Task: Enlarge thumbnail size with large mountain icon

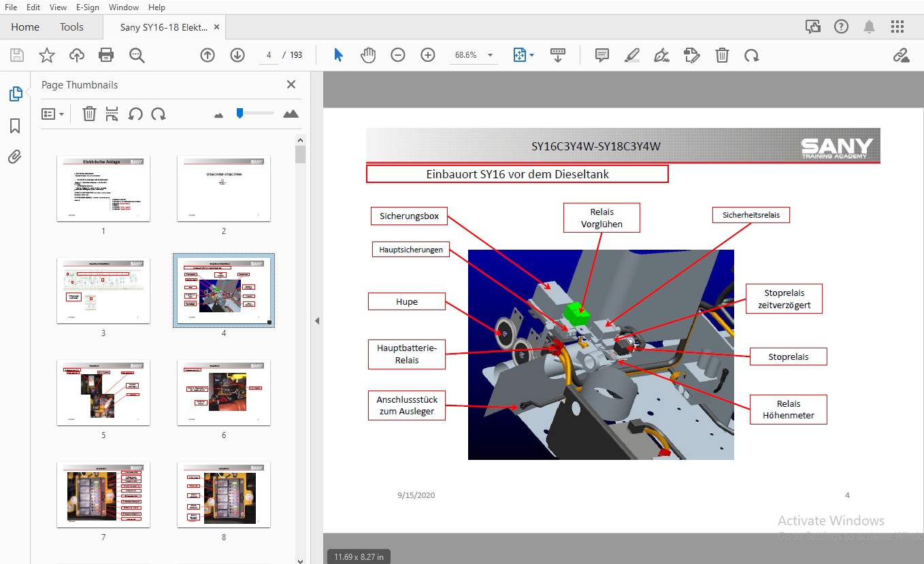Action: point(291,114)
